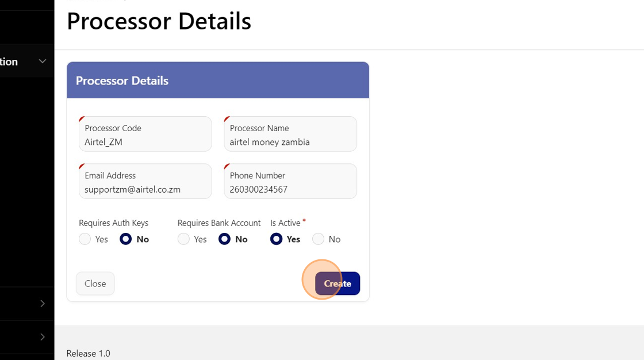
Task: Click the Requires Bank Account label
Action: tap(219, 223)
